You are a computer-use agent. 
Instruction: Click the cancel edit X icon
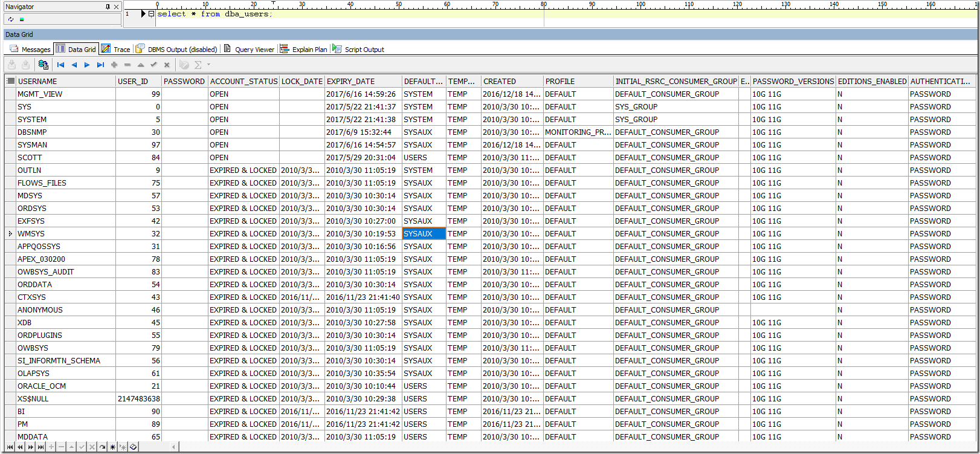(167, 65)
